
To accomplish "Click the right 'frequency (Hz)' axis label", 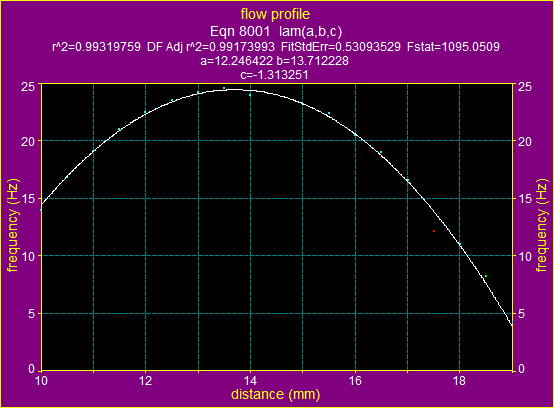I will [x=542, y=226].
